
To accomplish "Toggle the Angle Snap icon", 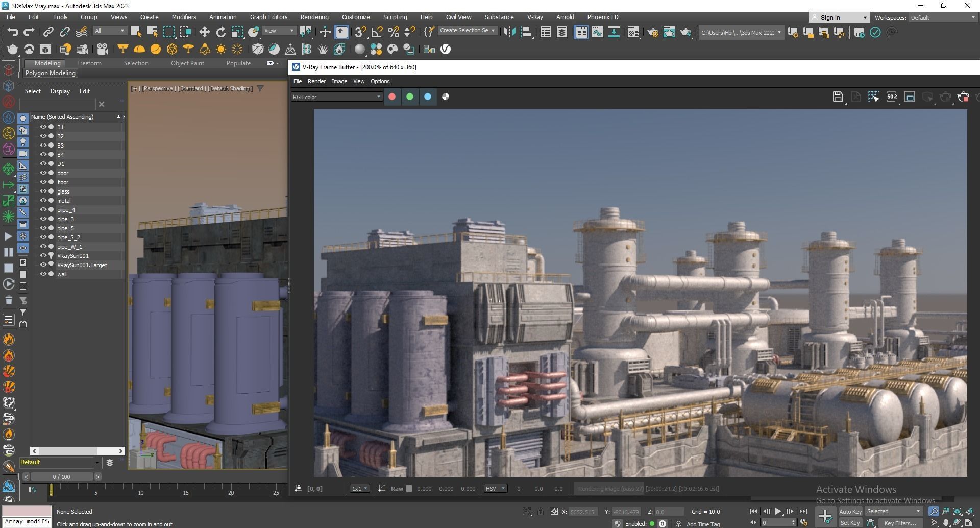I will 377,32.
